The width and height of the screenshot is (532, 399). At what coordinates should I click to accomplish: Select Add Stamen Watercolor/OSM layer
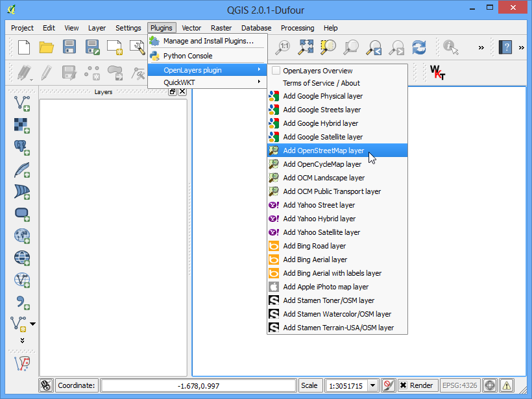click(337, 314)
